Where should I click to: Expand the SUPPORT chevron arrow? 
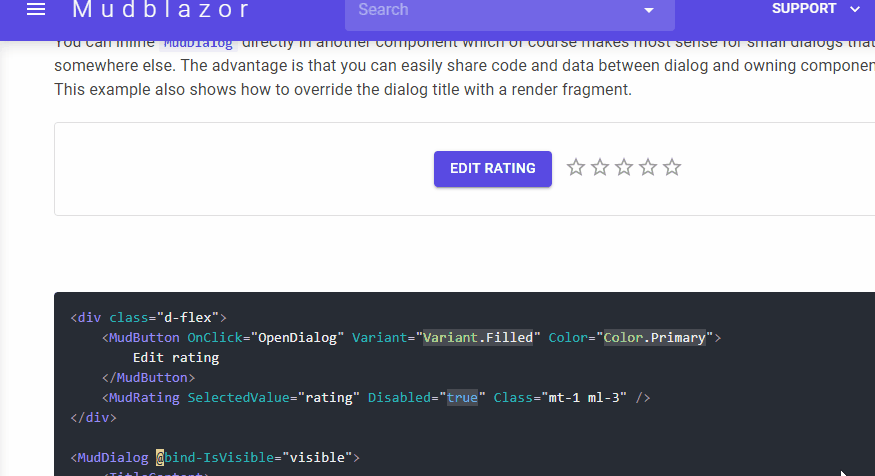click(x=854, y=9)
